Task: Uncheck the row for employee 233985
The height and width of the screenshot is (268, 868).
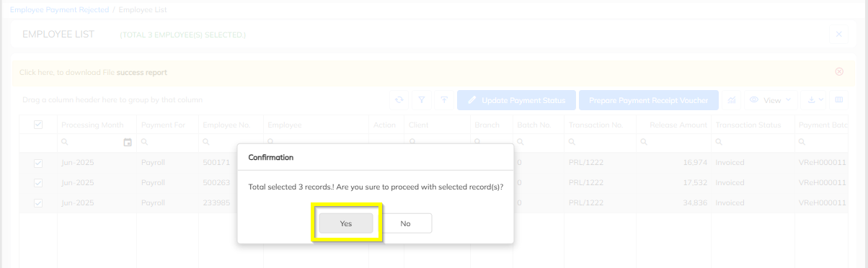Action: point(38,203)
